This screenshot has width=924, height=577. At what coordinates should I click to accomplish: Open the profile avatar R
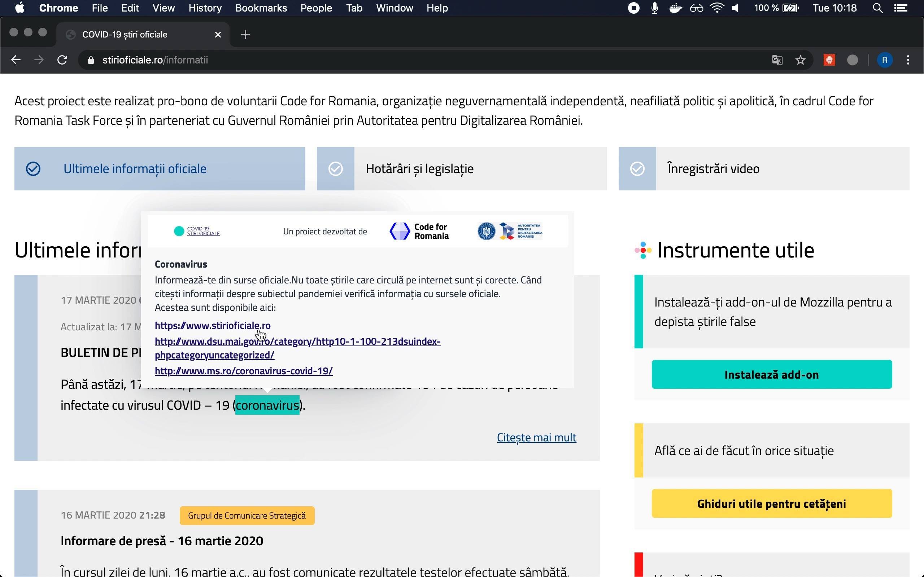pos(885,60)
